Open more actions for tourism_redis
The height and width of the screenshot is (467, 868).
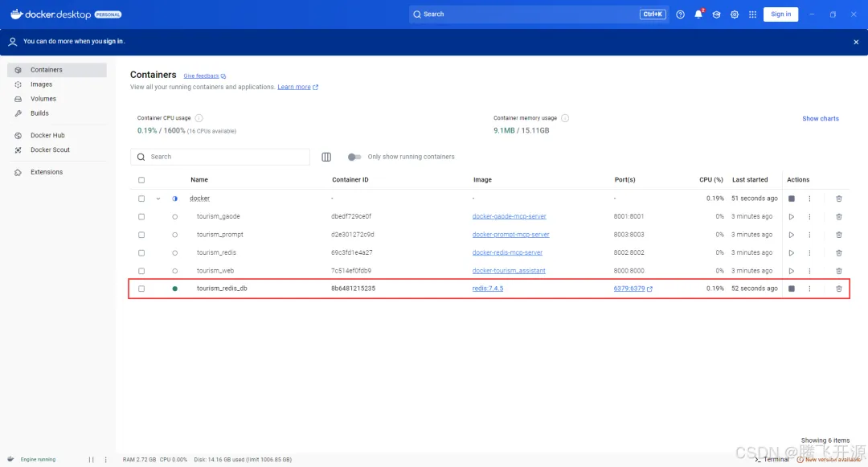coord(809,253)
